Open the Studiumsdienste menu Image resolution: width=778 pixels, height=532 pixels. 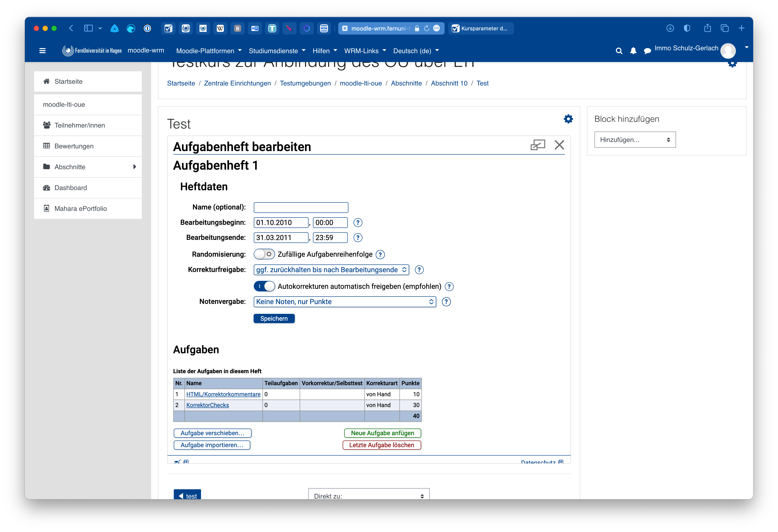(277, 51)
